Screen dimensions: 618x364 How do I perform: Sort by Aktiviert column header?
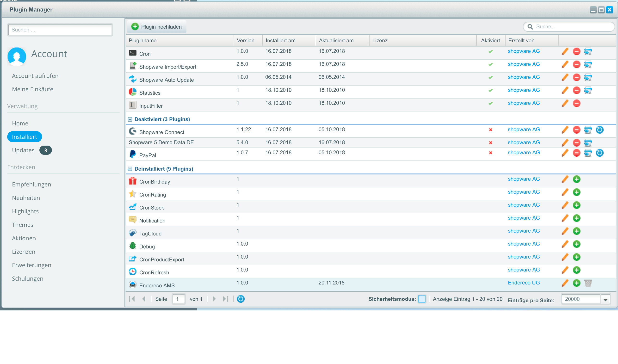click(490, 40)
